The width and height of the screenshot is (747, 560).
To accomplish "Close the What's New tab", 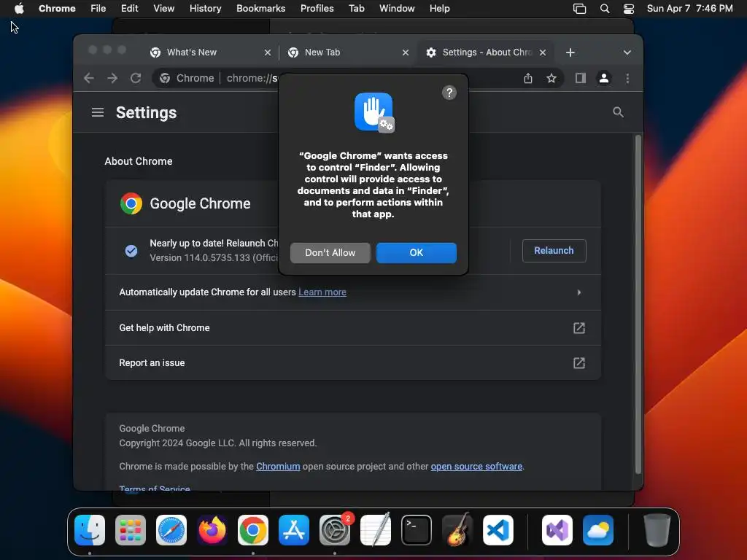I will [267, 52].
